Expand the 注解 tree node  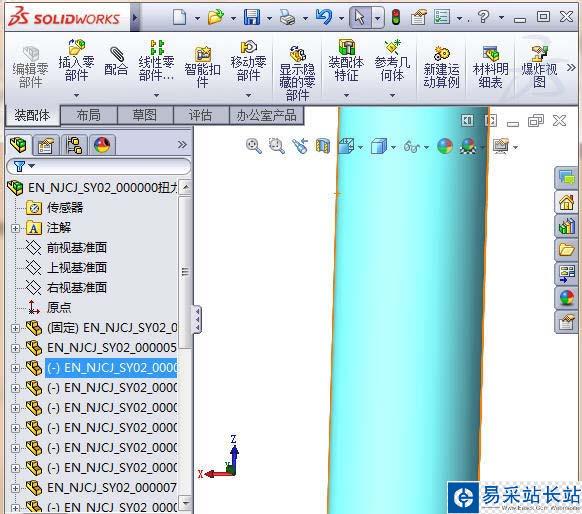(15, 228)
